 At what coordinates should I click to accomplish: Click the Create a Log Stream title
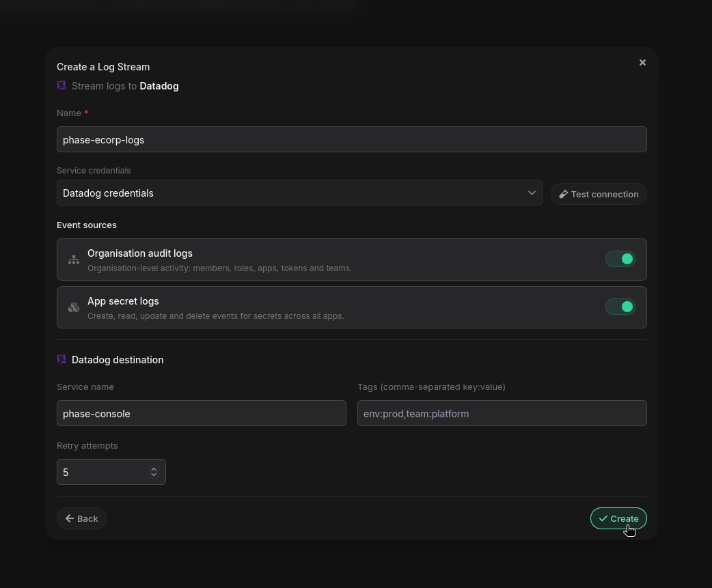103,67
